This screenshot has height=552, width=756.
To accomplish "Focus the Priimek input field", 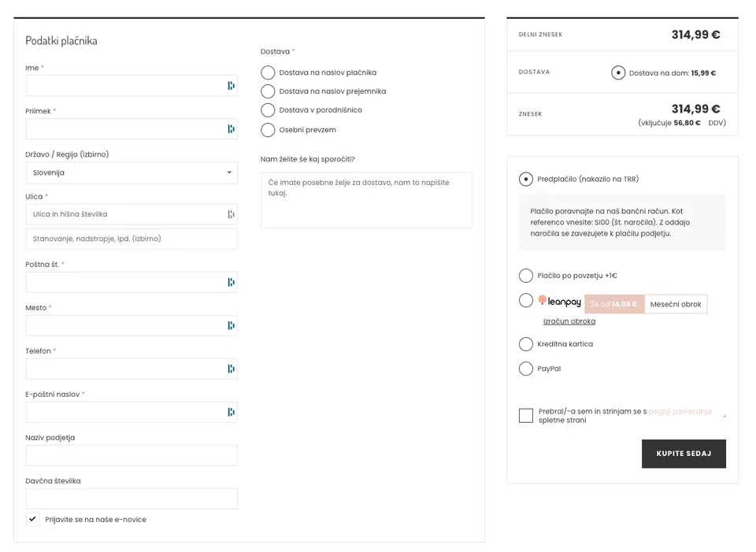I will (132, 129).
